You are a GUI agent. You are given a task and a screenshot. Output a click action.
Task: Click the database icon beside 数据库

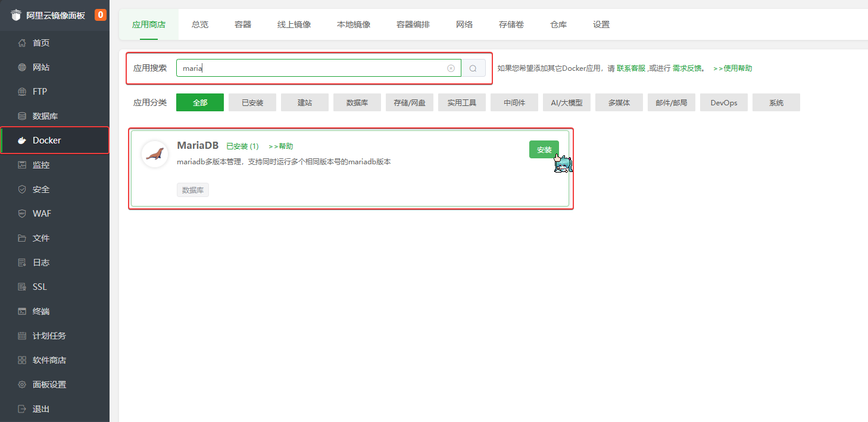point(22,116)
